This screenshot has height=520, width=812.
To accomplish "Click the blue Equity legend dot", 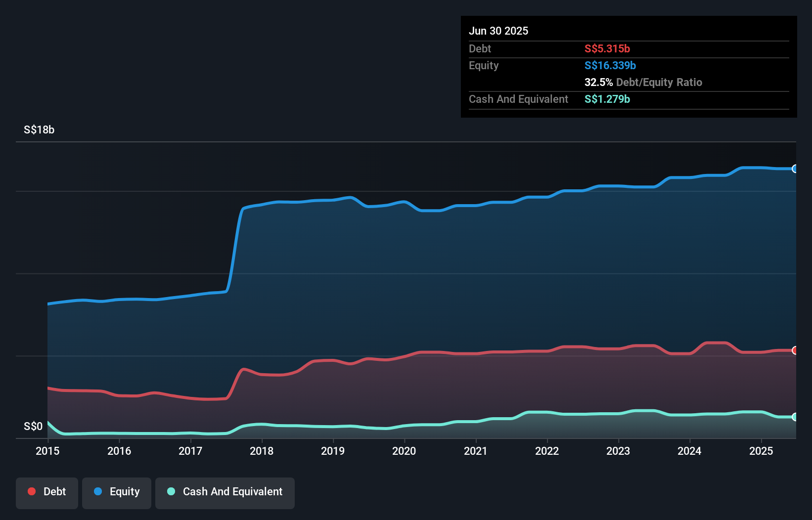I will tap(98, 491).
